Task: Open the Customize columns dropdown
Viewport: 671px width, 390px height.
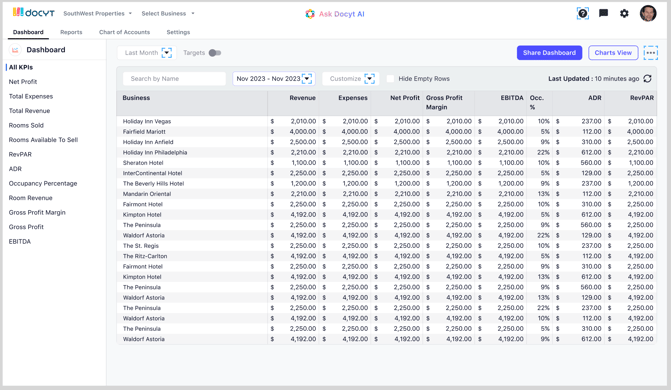Action: pos(350,79)
